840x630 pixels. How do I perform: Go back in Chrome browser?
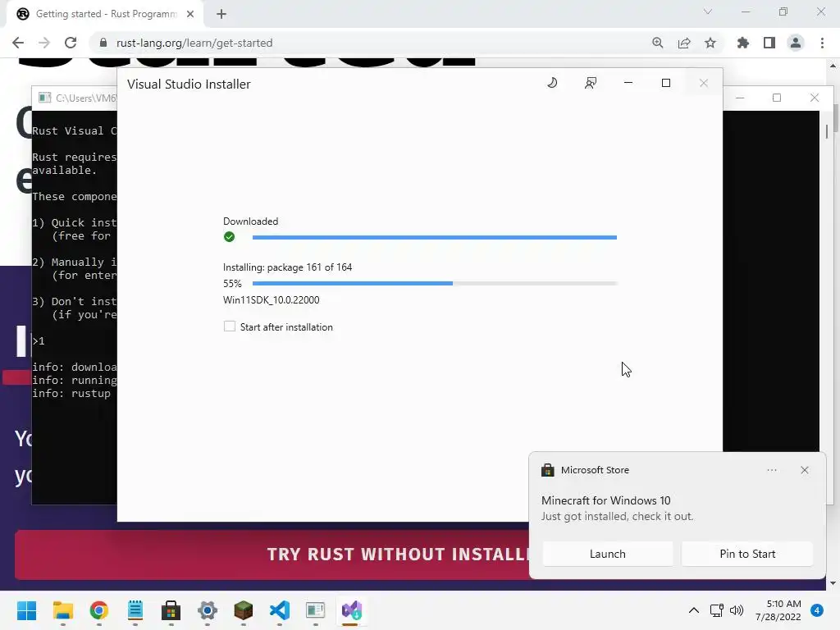click(18, 43)
